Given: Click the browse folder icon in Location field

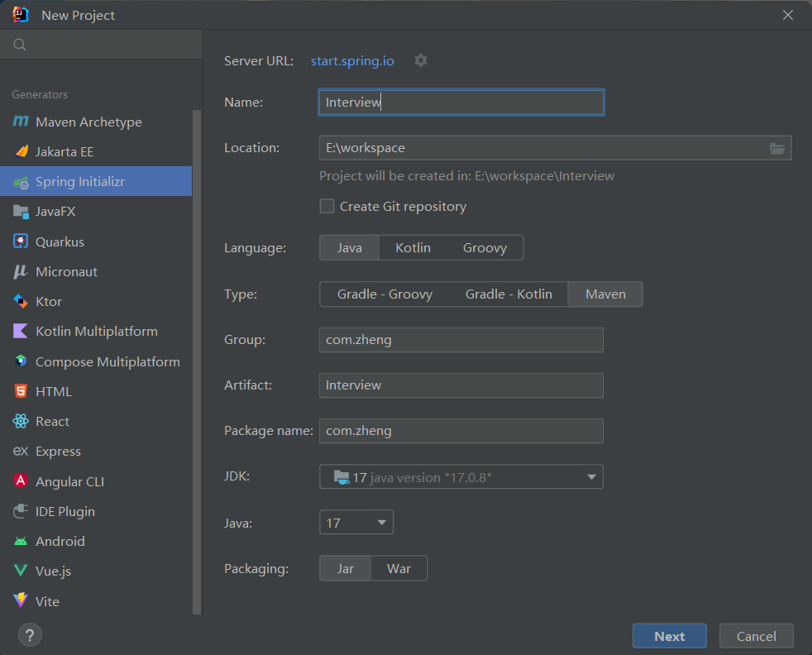Looking at the screenshot, I should (776, 148).
